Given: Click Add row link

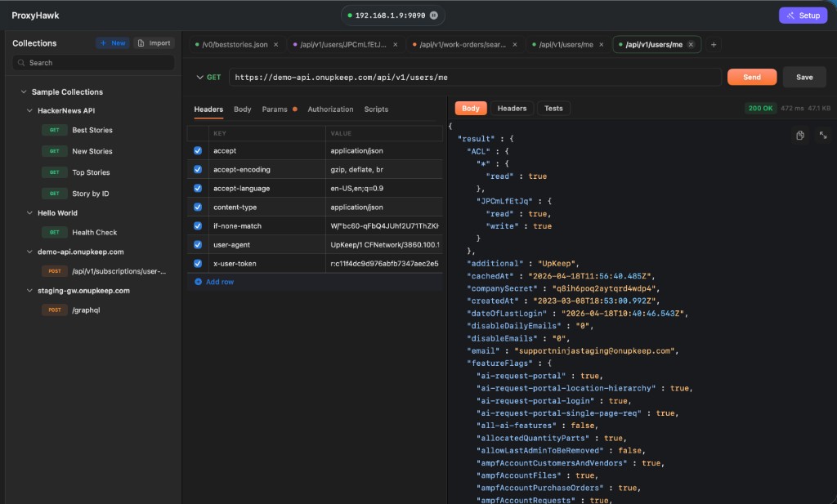Looking at the screenshot, I should pos(219,282).
